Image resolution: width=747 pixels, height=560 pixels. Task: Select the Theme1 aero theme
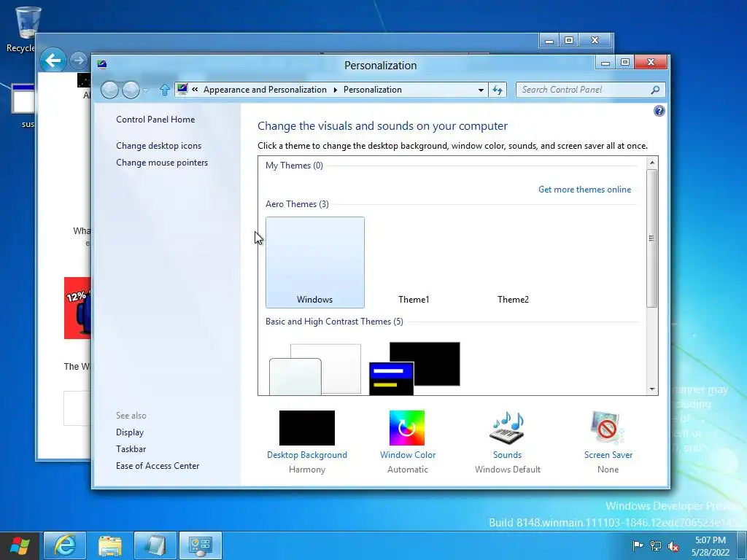pos(414,262)
